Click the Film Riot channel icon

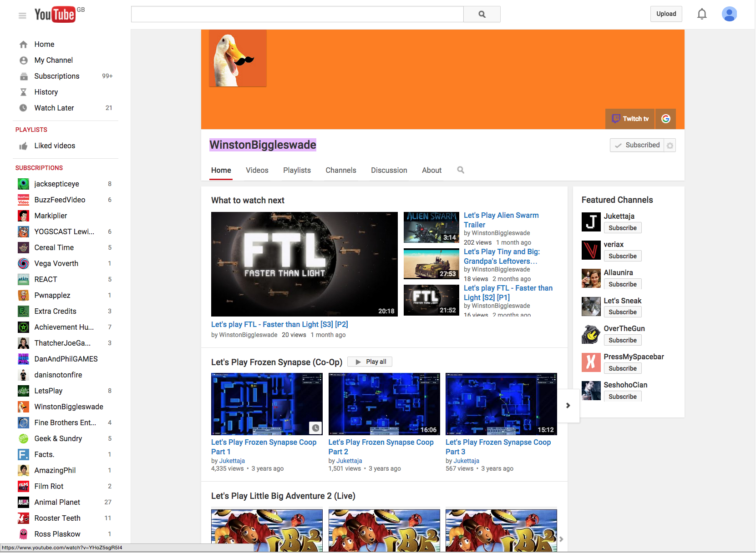[x=24, y=486]
